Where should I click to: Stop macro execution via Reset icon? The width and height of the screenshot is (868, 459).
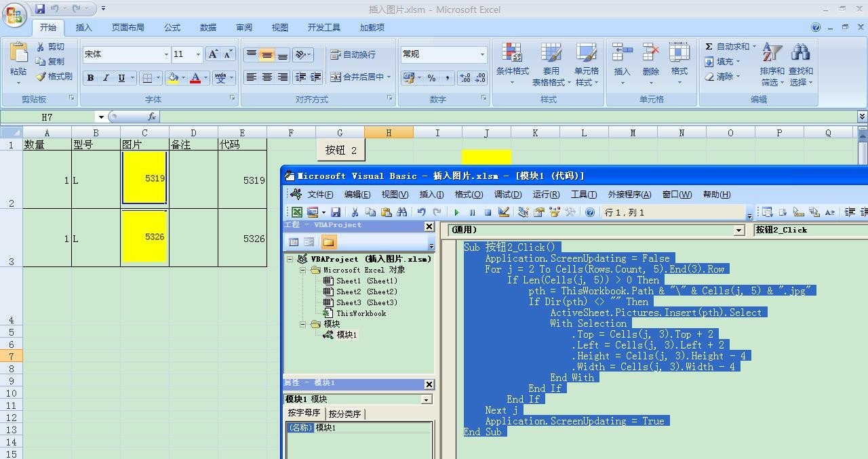[x=488, y=212]
